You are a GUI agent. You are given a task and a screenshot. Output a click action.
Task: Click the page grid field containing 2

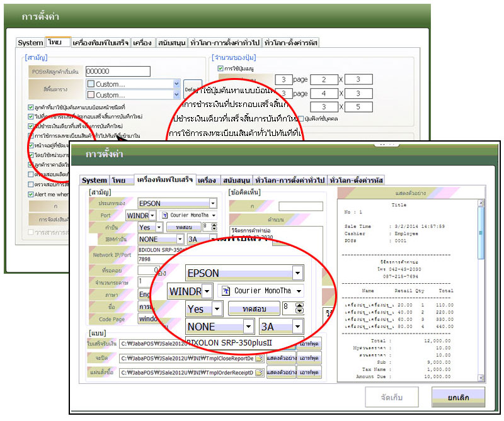coord(324,80)
